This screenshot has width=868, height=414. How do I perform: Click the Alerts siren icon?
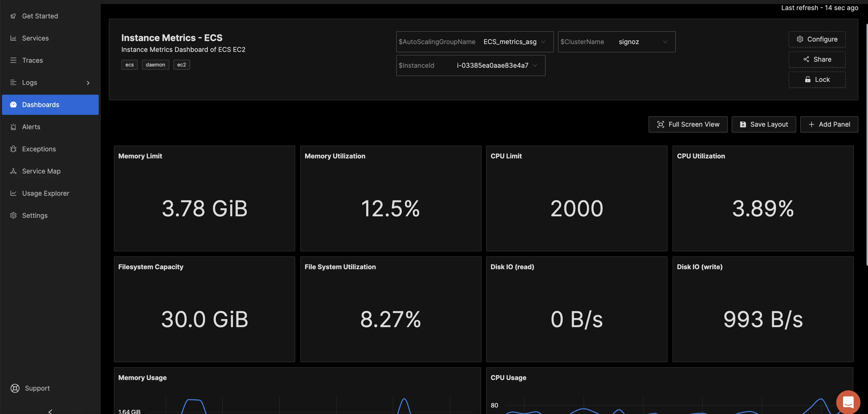coord(13,127)
